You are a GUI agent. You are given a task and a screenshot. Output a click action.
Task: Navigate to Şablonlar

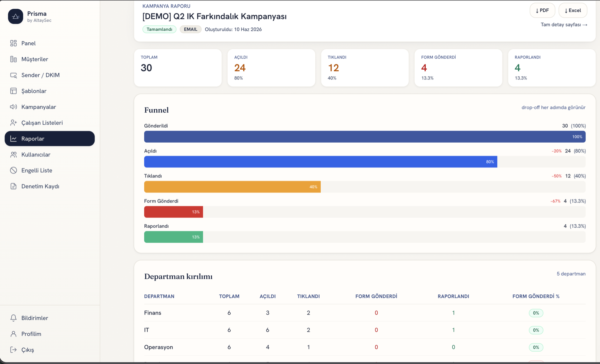[x=49, y=91]
